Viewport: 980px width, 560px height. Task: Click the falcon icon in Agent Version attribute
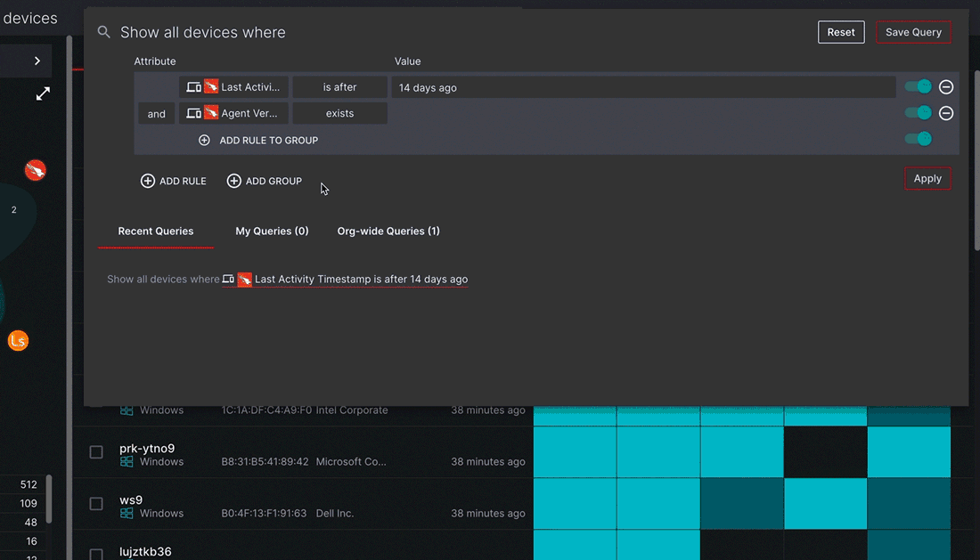(x=211, y=113)
